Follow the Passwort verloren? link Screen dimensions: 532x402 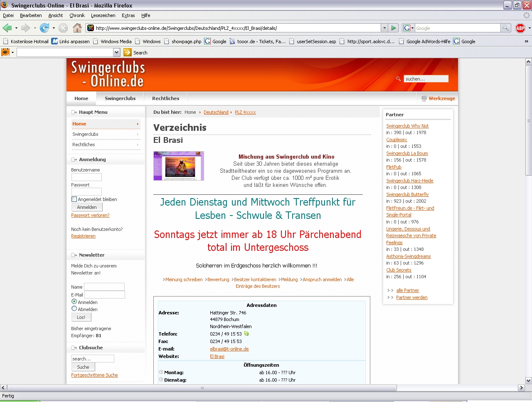(x=90, y=215)
